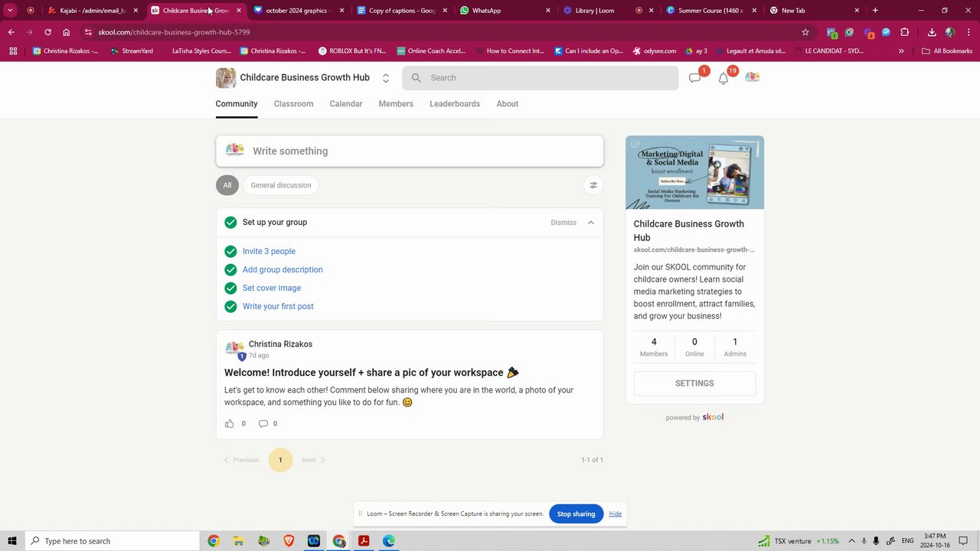Open the Windows notification center icon
Screen dimensions: 980x551
point(963,541)
